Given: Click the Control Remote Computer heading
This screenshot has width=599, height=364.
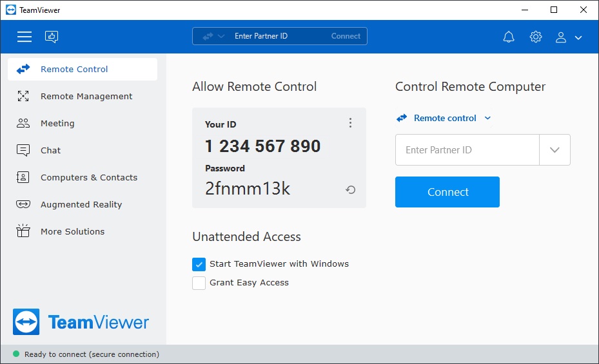Looking at the screenshot, I should pos(470,86).
